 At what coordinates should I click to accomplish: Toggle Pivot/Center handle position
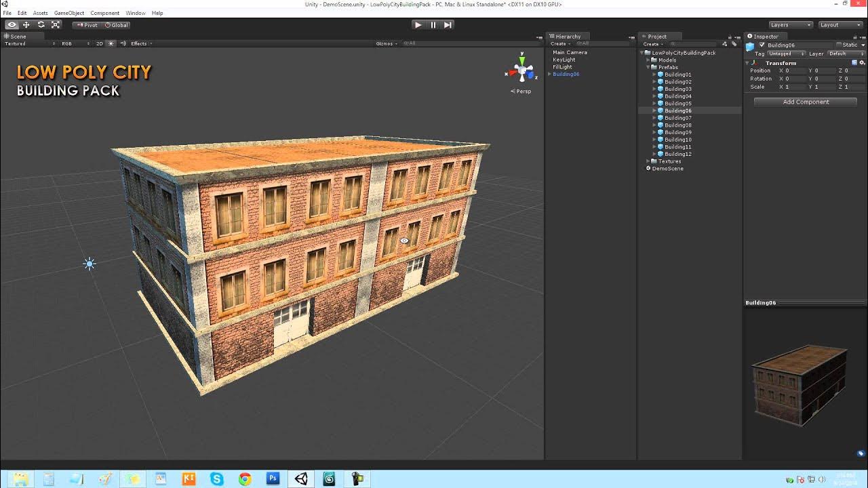[87, 25]
